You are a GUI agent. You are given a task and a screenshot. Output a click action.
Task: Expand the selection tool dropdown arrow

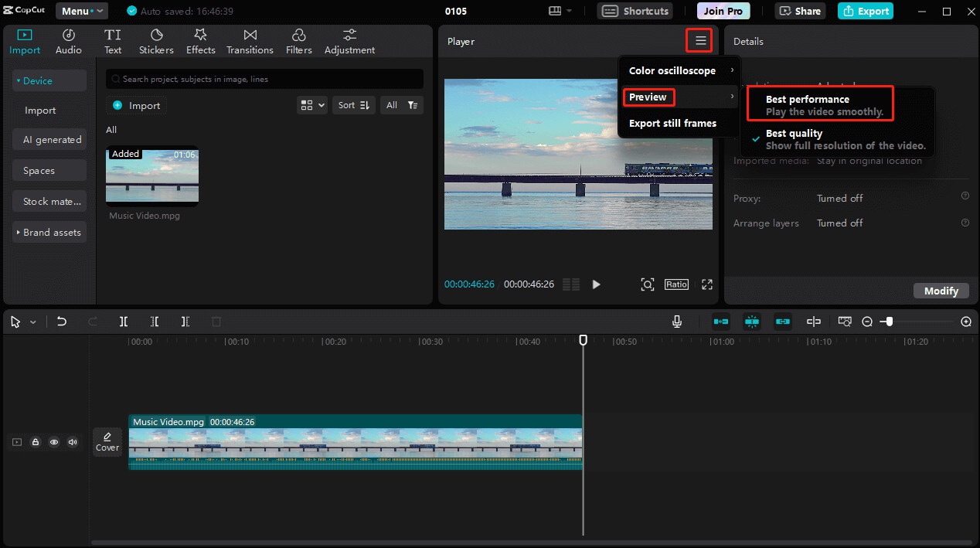tap(32, 322)
